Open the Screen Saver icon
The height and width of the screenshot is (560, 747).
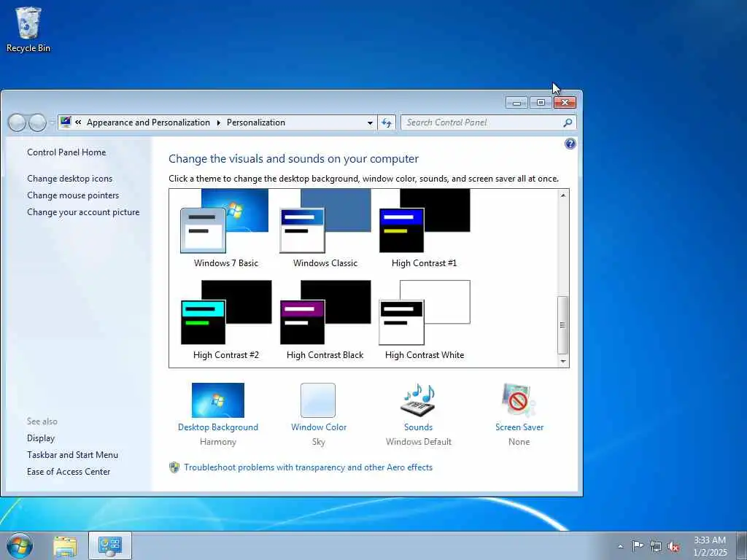519,400
